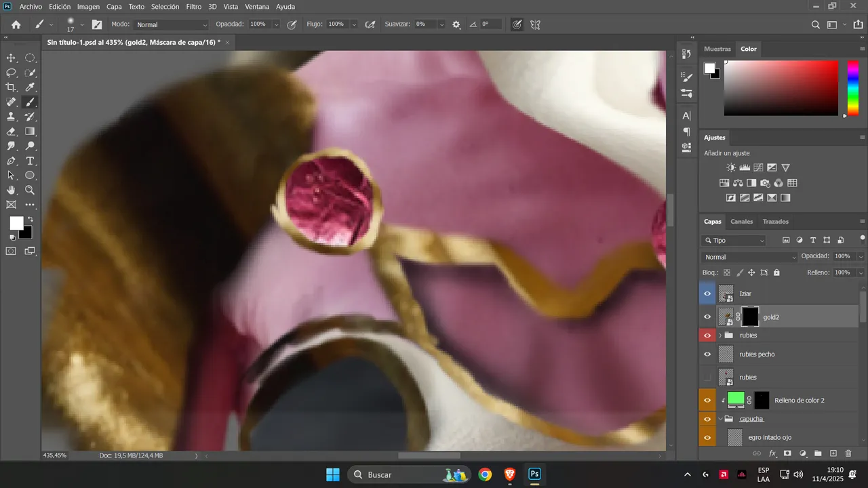868x488 pixels.
Task: Add a Brightness/Contrast adjustment
Action: (x=731, y=167)
